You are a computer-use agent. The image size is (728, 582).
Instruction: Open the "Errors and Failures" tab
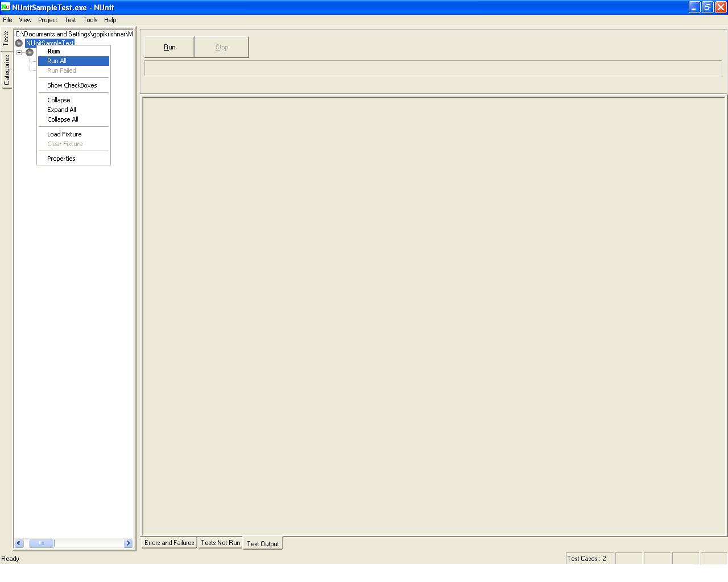coord(169,543)
